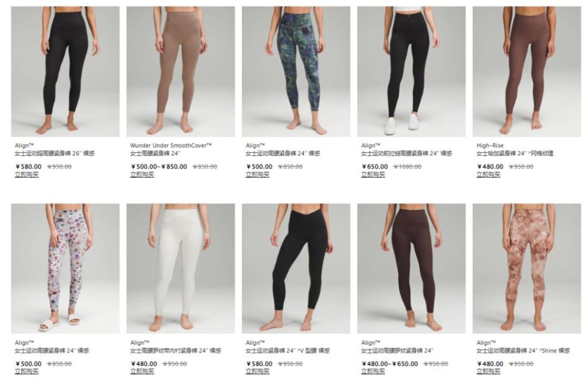
Task: Click 立即购买 under the V-waist ¥580.00 leggings
Action: coord(258,372)
